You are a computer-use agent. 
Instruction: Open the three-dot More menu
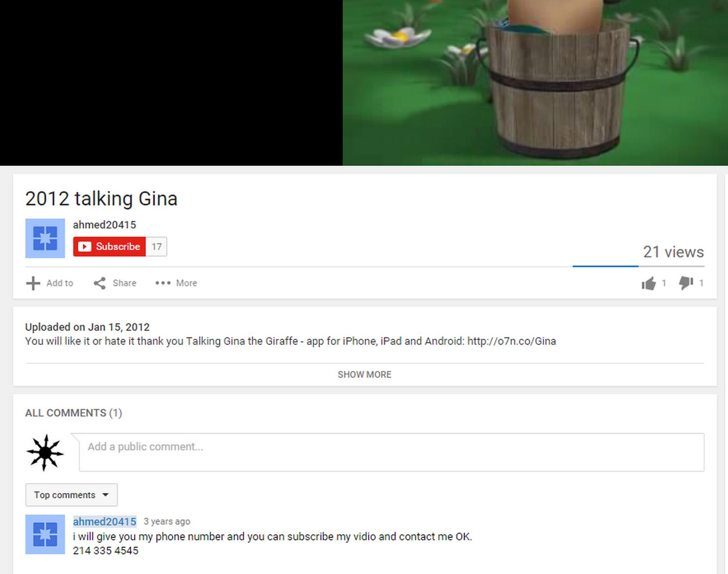click(x=163, y=283)
